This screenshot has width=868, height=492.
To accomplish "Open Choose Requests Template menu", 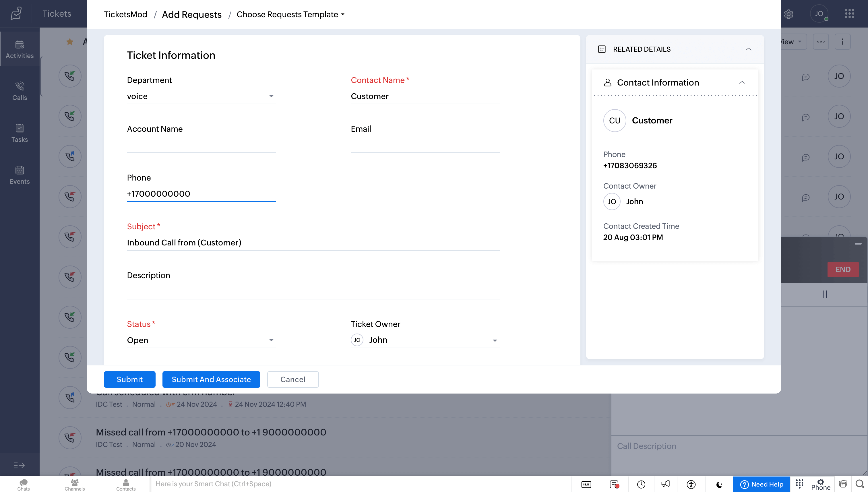I will [290, 15].
